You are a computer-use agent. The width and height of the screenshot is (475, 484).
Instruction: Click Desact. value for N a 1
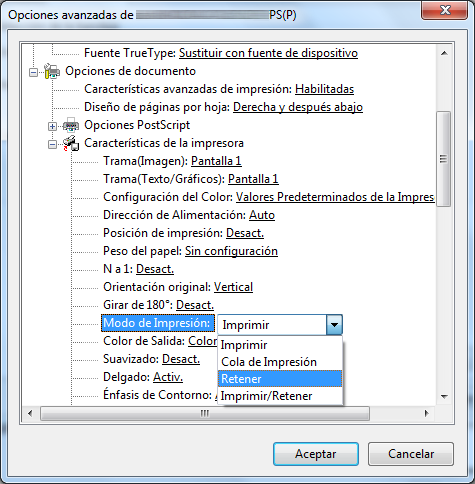155,269
